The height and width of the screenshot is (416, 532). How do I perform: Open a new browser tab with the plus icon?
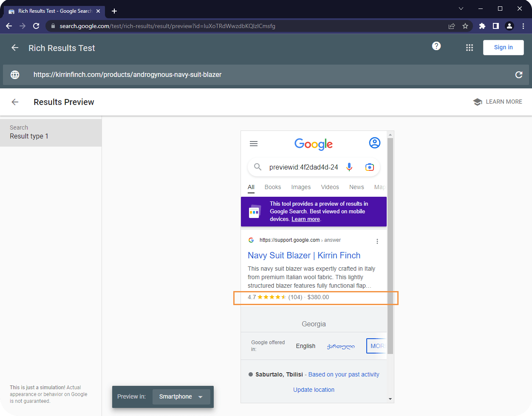tap(114, 11)
